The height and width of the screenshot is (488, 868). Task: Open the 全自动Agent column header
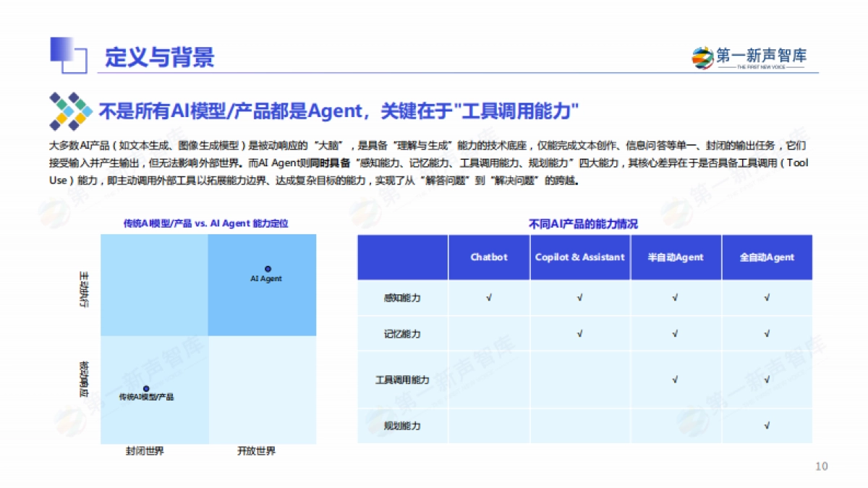(x=767, y=257)
